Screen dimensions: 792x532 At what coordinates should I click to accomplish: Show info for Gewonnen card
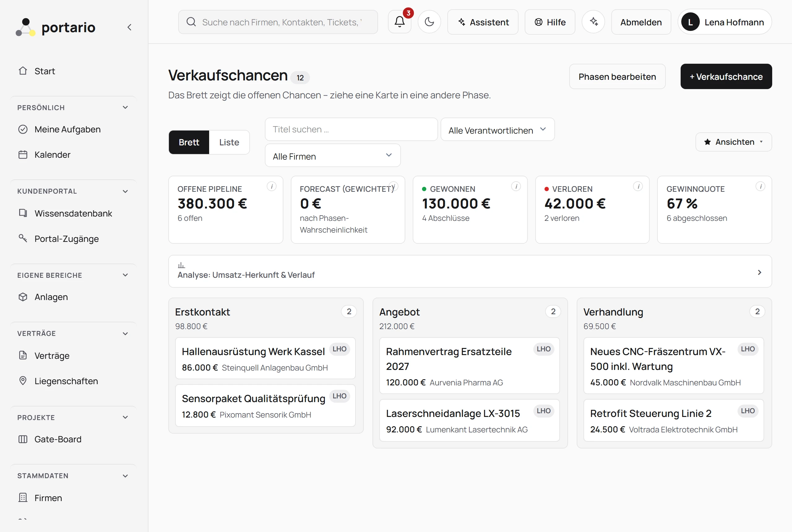516,186
